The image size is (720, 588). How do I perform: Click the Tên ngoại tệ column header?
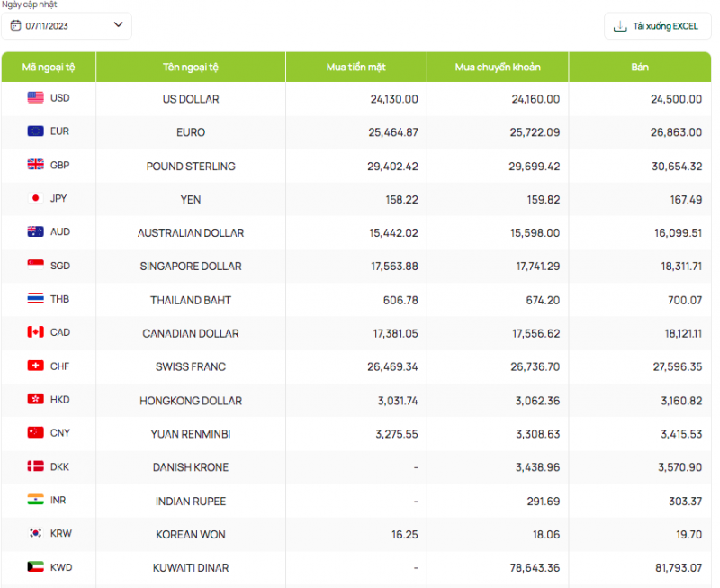pyautogui.click(x=191, y=68)
